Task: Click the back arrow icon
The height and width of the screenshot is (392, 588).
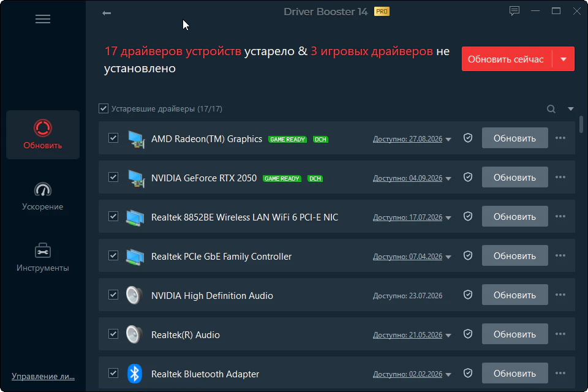Action: coord(107,13)
